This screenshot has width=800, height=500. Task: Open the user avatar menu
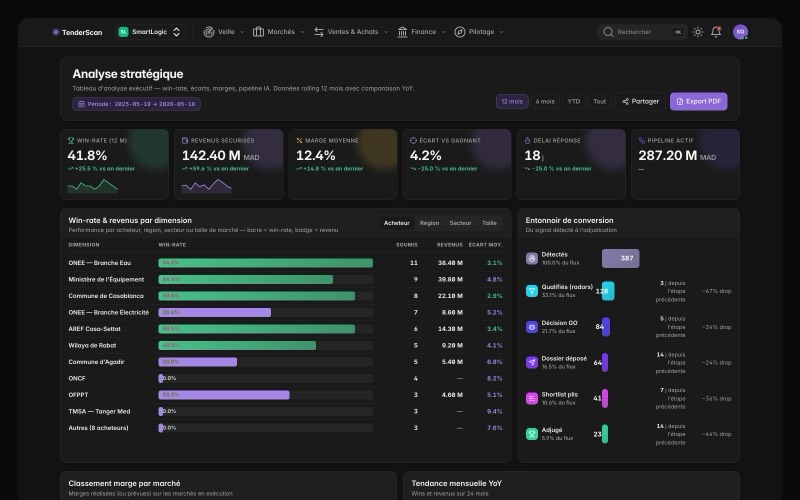pyautogui.click(x=740, y=32)
